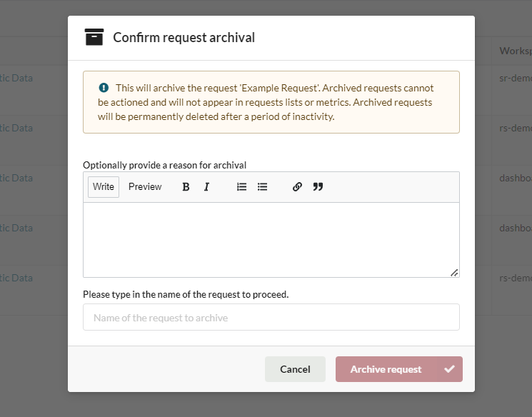The width and height of the screenshot is (532, 417).
Task: Cancel the archival dialog
Action: (295, 369)
